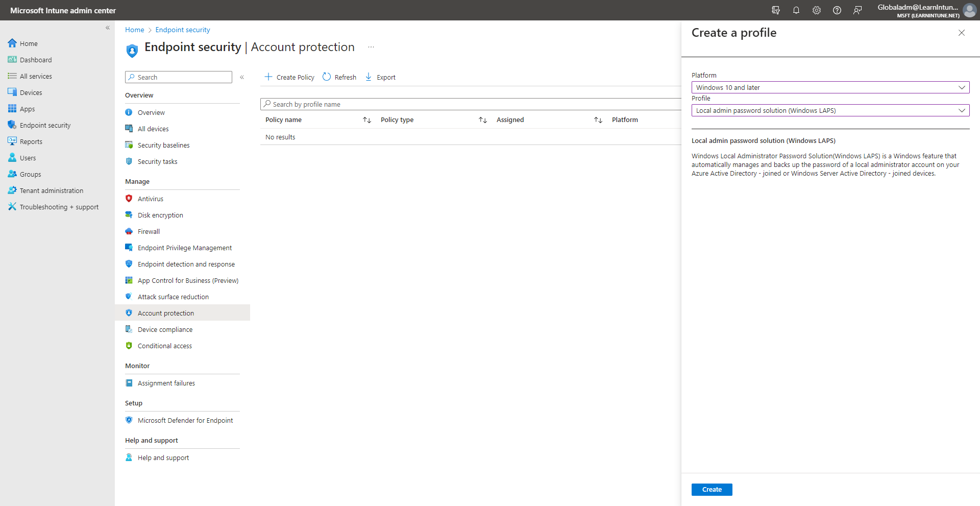The width and height of the screenshot is (980, 506).
Task: Click Create Policy button
Action: 289,77
